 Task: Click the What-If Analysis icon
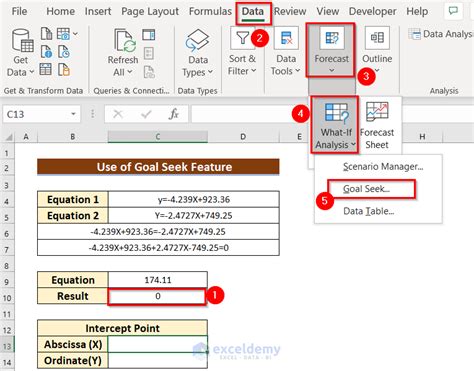click(336, 113)
